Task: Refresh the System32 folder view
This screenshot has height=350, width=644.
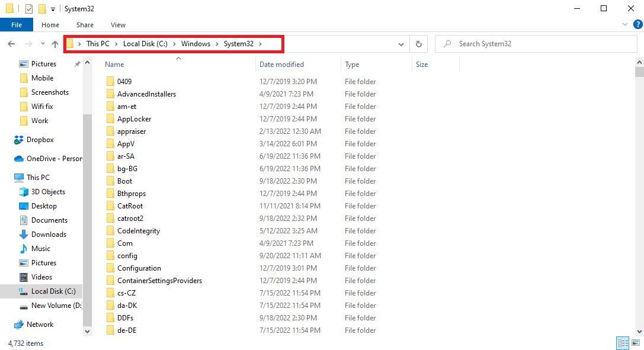Action: pyautogui.click(x=418, y=44)
